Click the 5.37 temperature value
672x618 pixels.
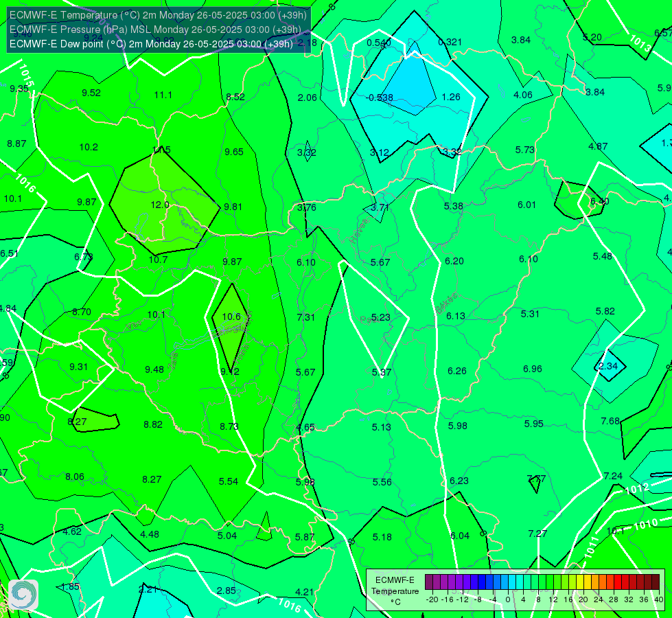(x=382, y=372)
